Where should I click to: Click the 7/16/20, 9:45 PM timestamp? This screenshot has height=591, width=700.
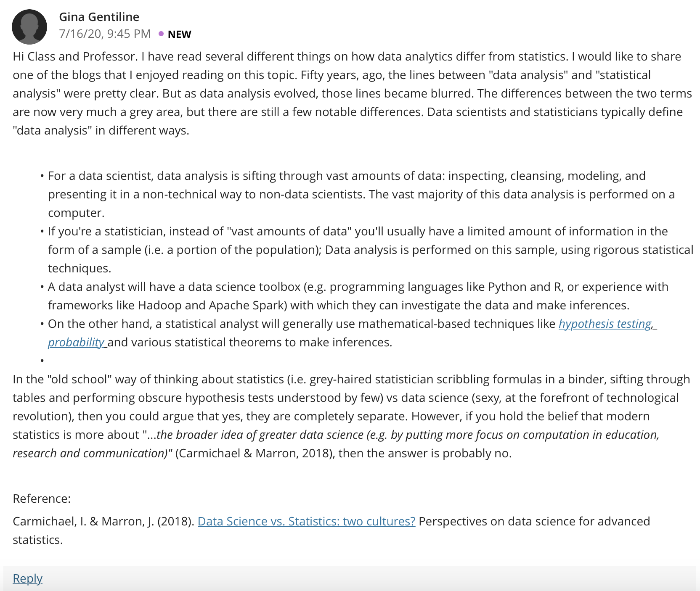(x=105, y=34)
